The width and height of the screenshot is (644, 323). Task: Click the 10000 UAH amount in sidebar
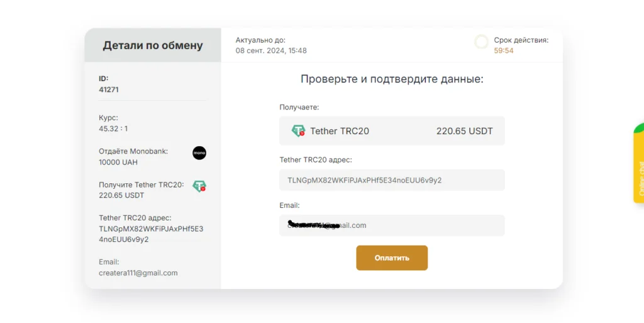118,162
